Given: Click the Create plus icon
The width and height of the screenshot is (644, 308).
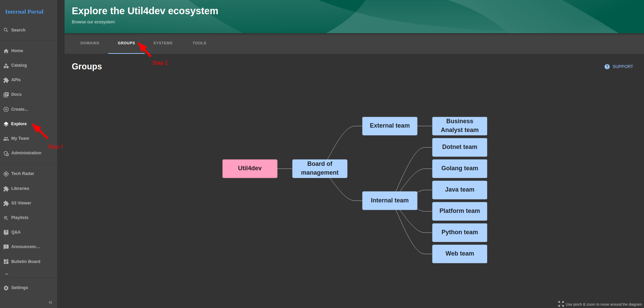Looking at the screenshot, I should pos(6,109).
